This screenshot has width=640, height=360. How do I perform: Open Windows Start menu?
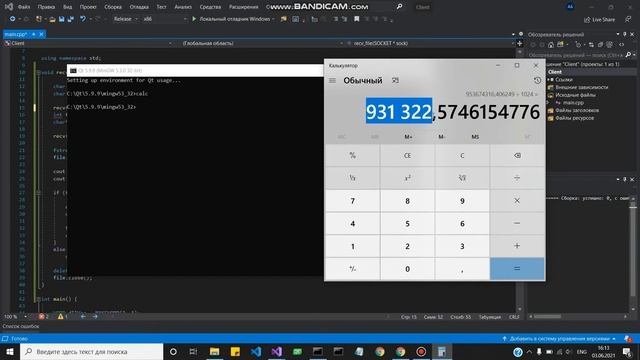pyautogui.click(x=9, y=351)
